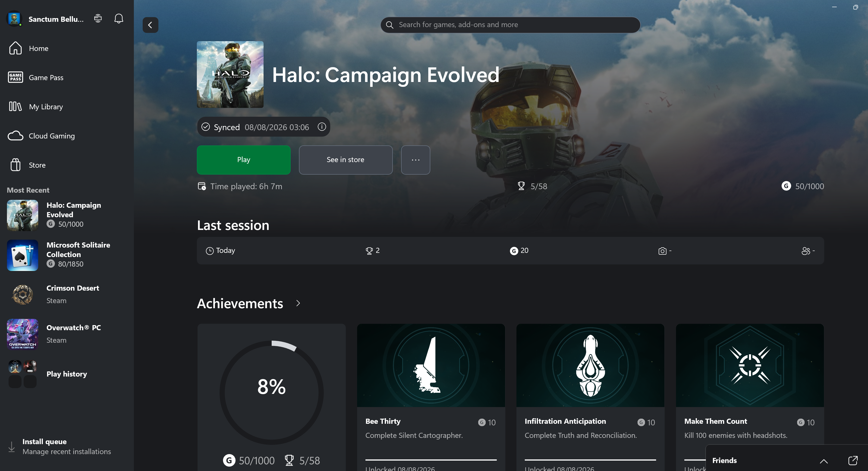Viewport: 868px width, 471px height.
Task: Click the Overwatch PC thumbnail
Action: tap(22, 335)
